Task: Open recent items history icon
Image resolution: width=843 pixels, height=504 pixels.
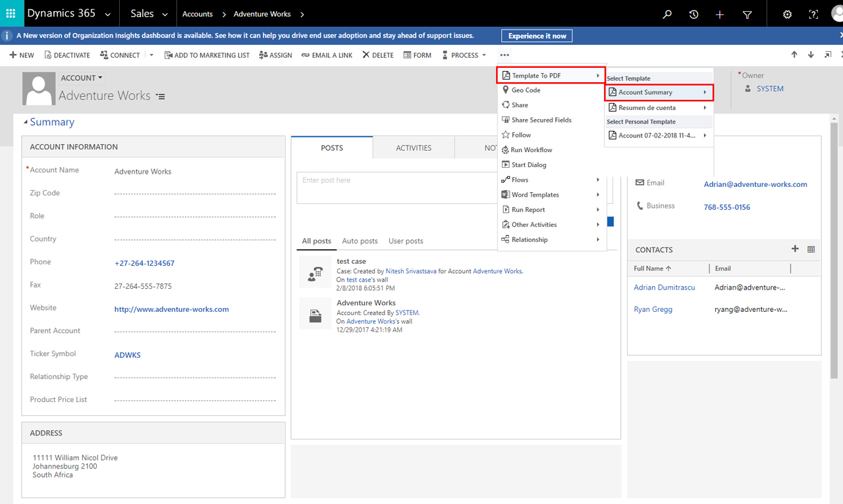Action: coord(693,14)
